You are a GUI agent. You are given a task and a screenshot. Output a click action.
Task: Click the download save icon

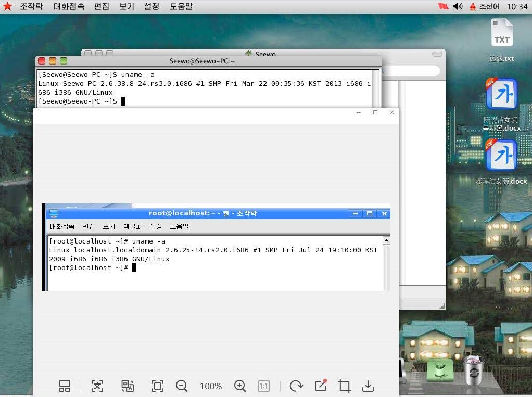coord(368,386)
